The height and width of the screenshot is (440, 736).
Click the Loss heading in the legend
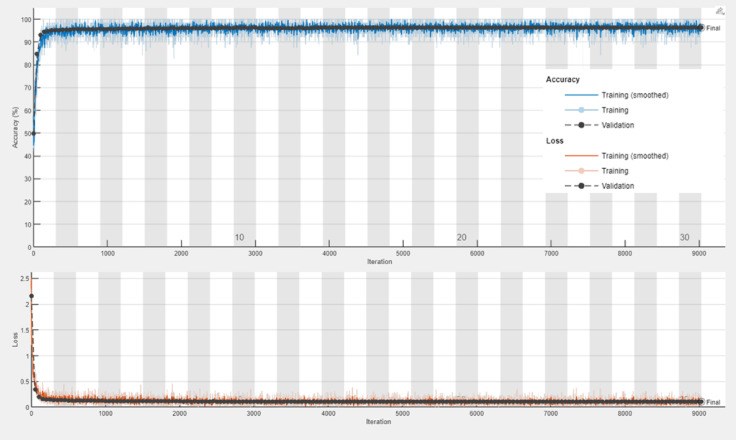pyautogui.click(x=555, y=141)
